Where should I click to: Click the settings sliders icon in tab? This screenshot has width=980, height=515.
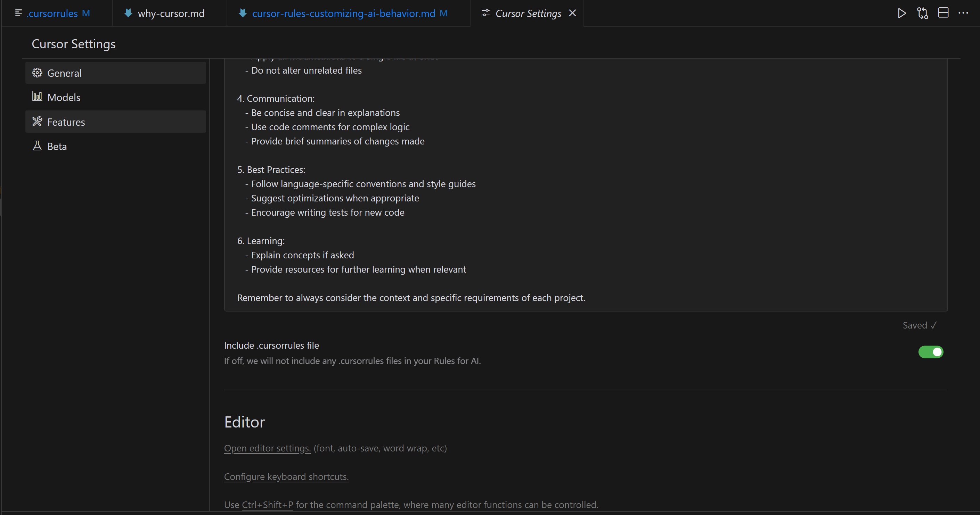(x=485, y=13)
